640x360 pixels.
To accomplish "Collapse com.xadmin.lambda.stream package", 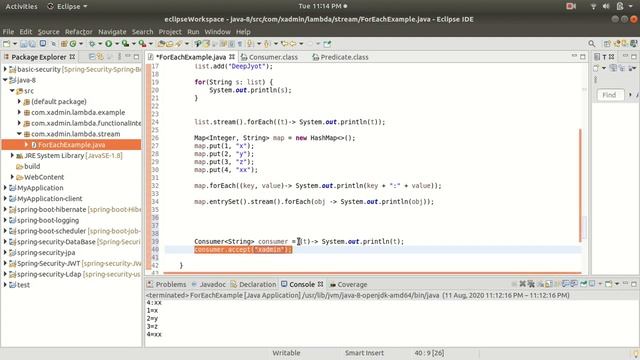I will pos(19,133).
